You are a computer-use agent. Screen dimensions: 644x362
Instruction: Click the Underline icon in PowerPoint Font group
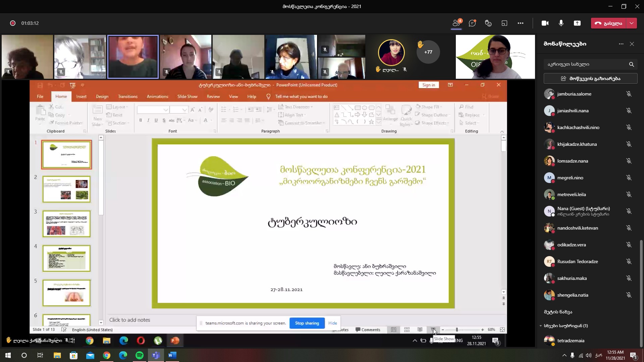point(156,120)
